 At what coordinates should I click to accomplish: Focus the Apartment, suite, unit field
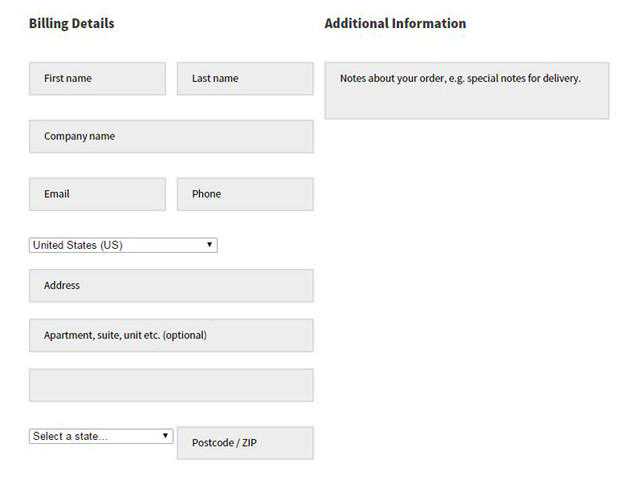click(171, 336)
